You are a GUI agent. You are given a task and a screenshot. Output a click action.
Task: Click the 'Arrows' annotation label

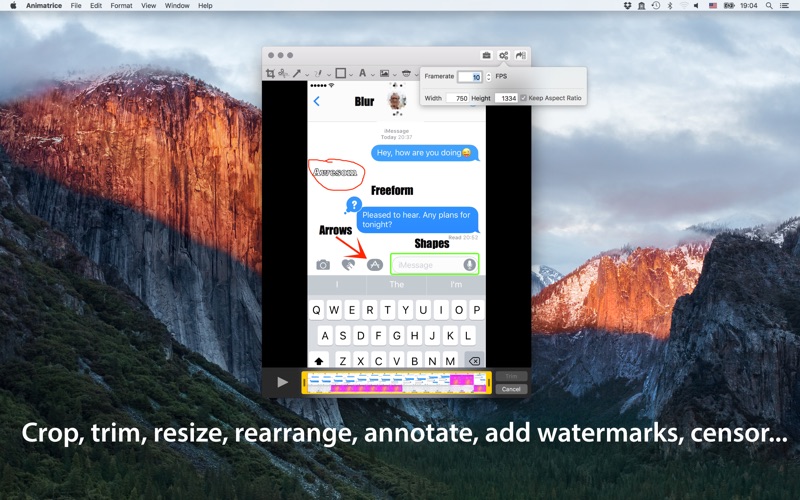[x=335, y=230]
